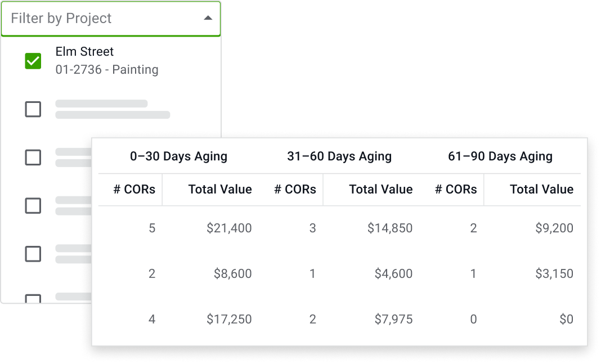This screenshot has width=601, height=364.
Task: Click the Filter by Project field
Action: point(101,19)
